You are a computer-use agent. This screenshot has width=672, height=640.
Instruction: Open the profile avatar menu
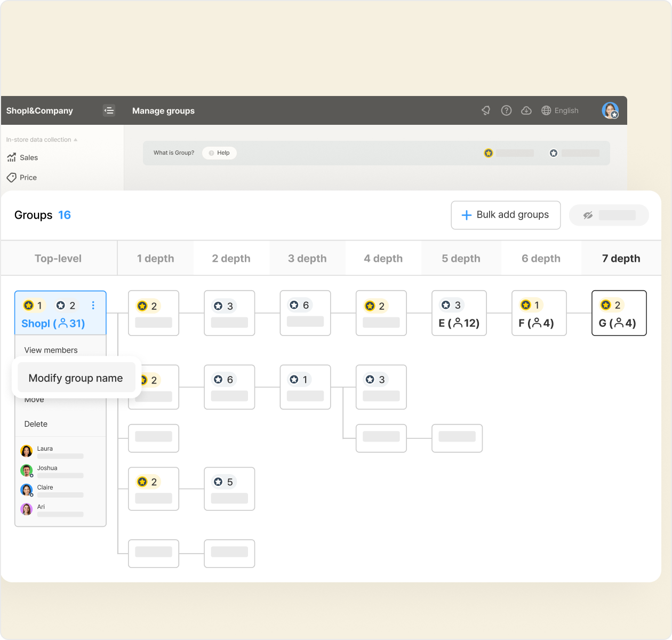pos(610,110)
